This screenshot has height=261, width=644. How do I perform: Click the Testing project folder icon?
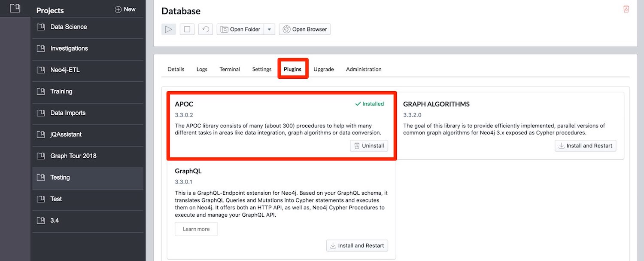[x=41, y=178]
